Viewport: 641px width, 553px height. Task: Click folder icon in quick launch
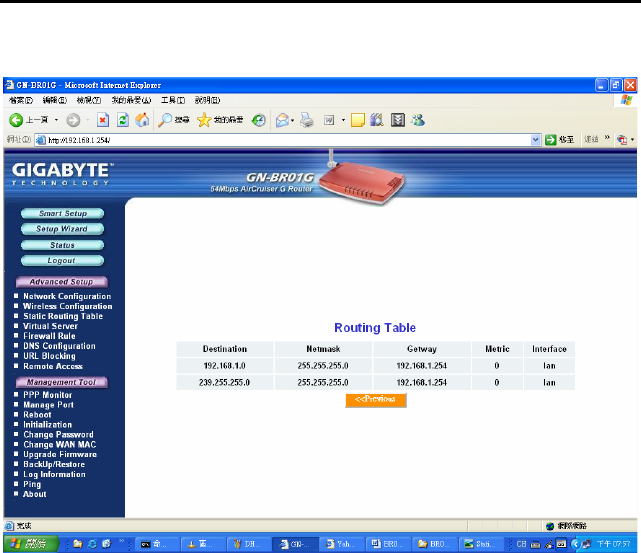coord(78,544)
